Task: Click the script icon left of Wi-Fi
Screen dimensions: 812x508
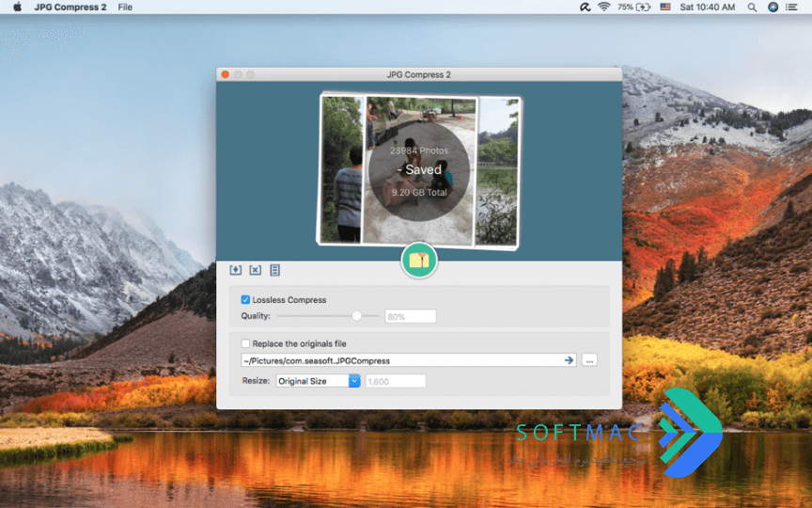Action: click(x=585, y=8)
